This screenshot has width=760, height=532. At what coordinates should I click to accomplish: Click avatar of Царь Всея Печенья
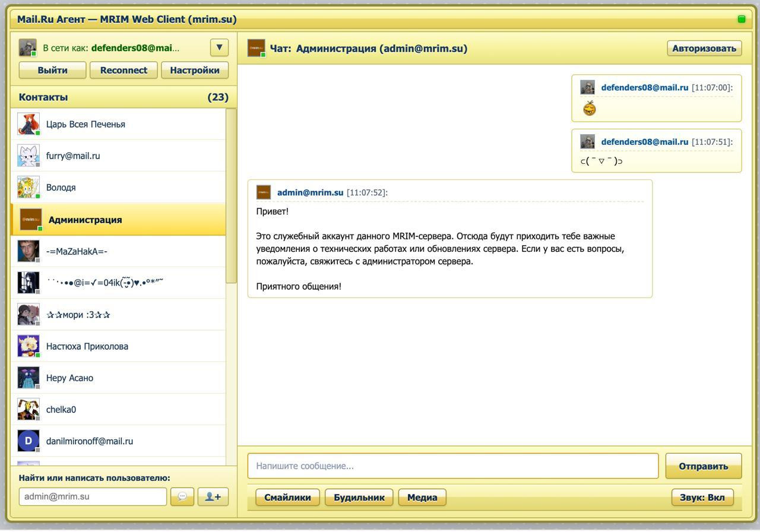[28, 124]
